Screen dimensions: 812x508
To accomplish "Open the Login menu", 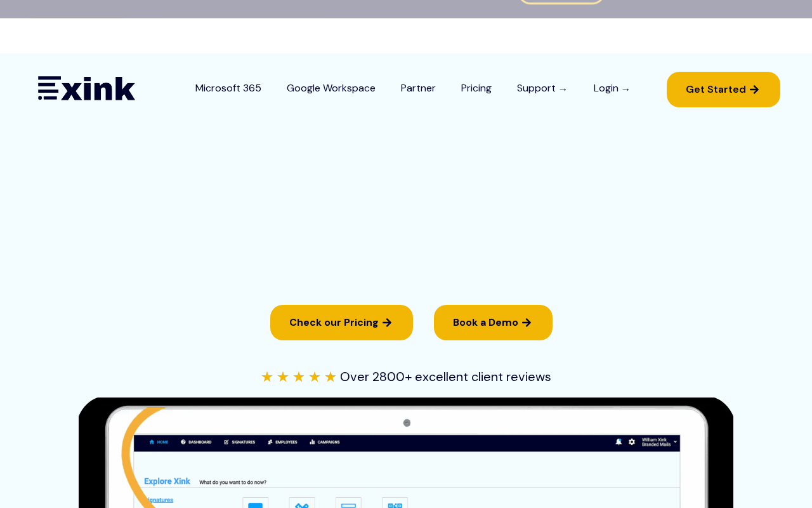I will [612, 88].
